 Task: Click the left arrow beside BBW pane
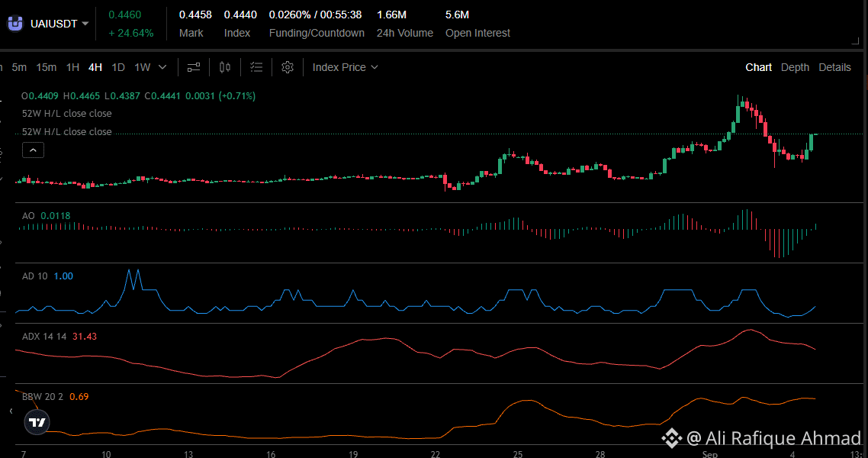(x=11, y=411)
